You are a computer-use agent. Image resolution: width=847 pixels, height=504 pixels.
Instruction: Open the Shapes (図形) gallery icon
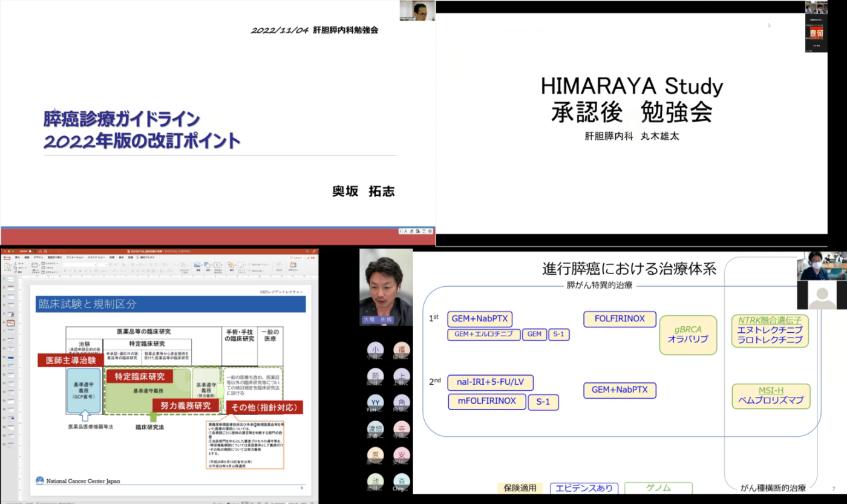point(208,265)
